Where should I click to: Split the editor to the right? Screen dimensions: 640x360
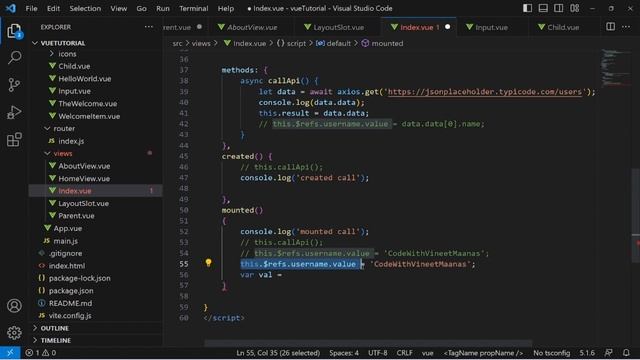tap(610, 27)
